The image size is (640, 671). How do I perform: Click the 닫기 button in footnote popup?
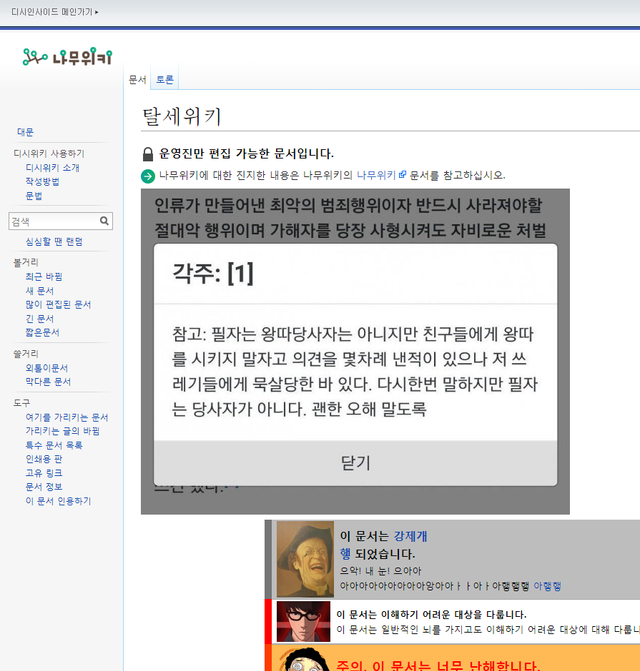356,463
